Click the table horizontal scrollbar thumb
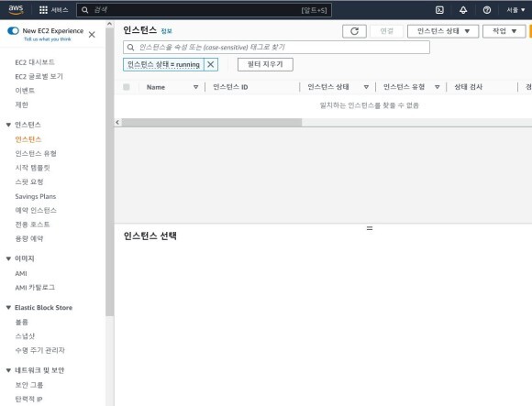This screenshot has height=406, width=532. click(212, 122)
